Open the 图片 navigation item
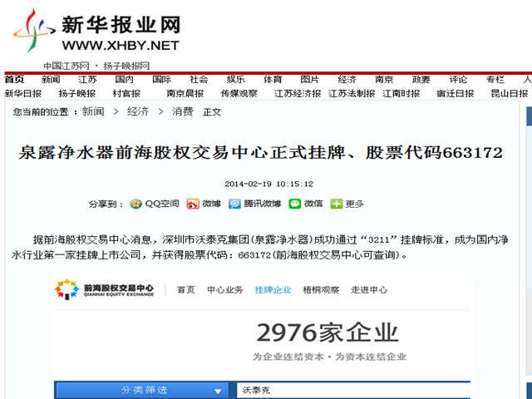The height and width of the screenshot is (399, 532). click(310, 80)
